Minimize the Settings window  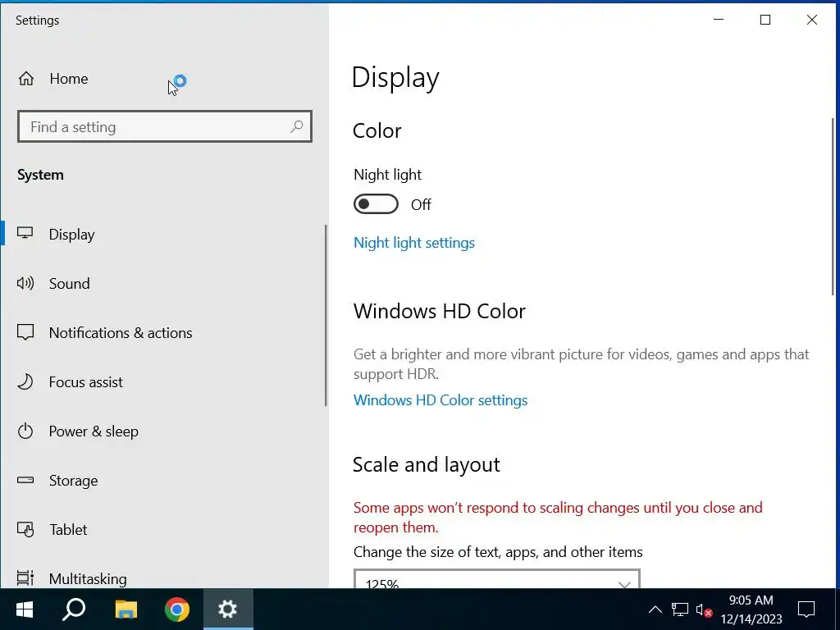[x=719, y=20]
